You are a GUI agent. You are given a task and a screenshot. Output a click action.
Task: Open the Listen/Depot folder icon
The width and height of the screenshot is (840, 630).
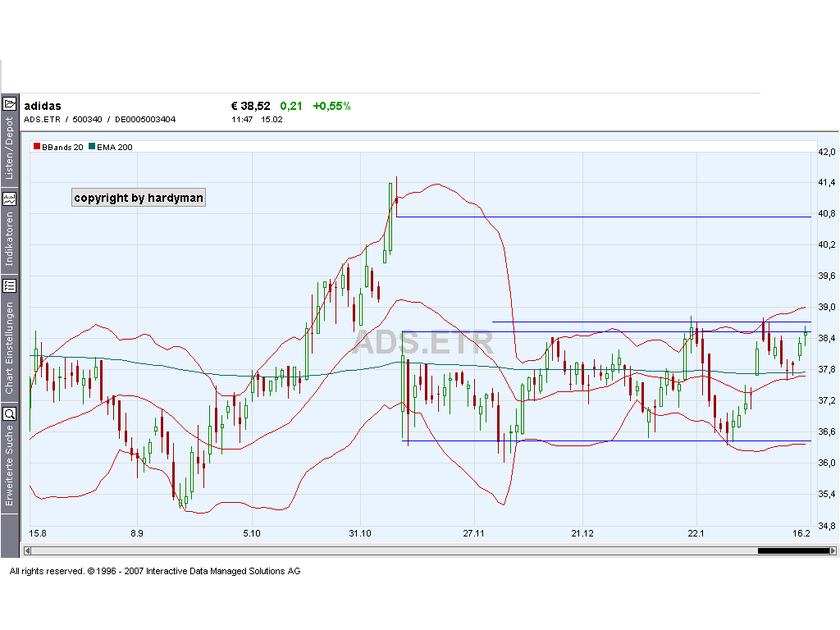point(10,103)
